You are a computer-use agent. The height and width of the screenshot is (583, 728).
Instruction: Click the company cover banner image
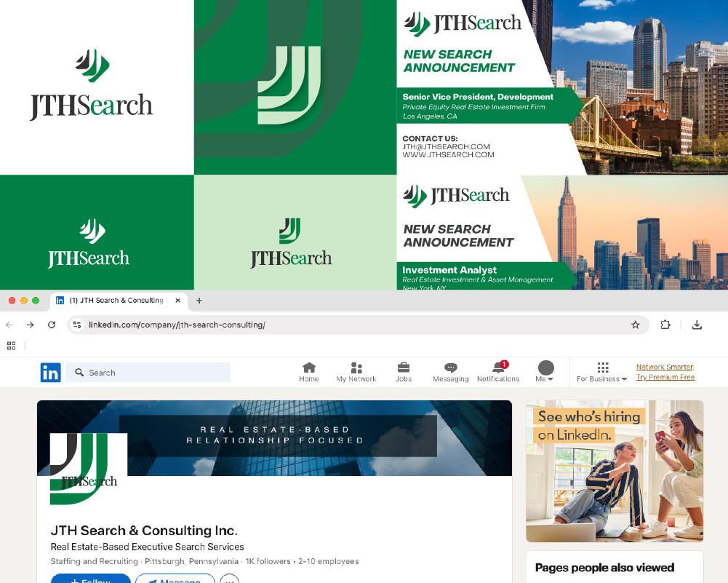pyautogui.click(x=274, y=438)
